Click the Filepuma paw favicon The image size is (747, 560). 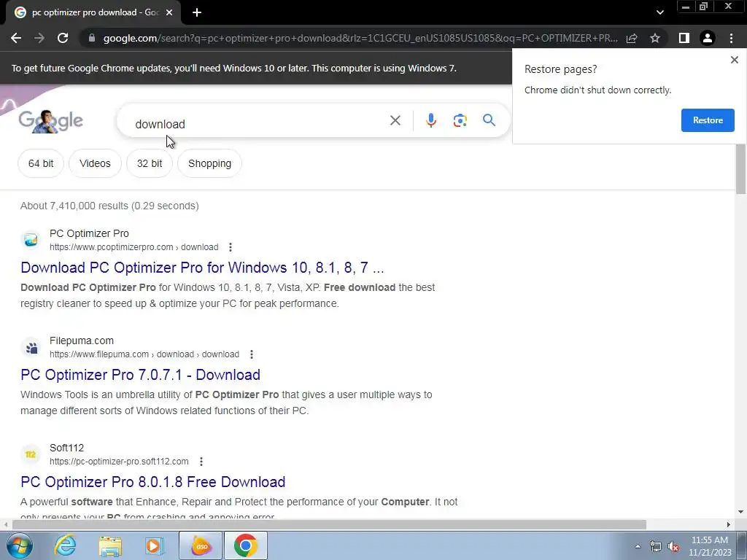31,348
